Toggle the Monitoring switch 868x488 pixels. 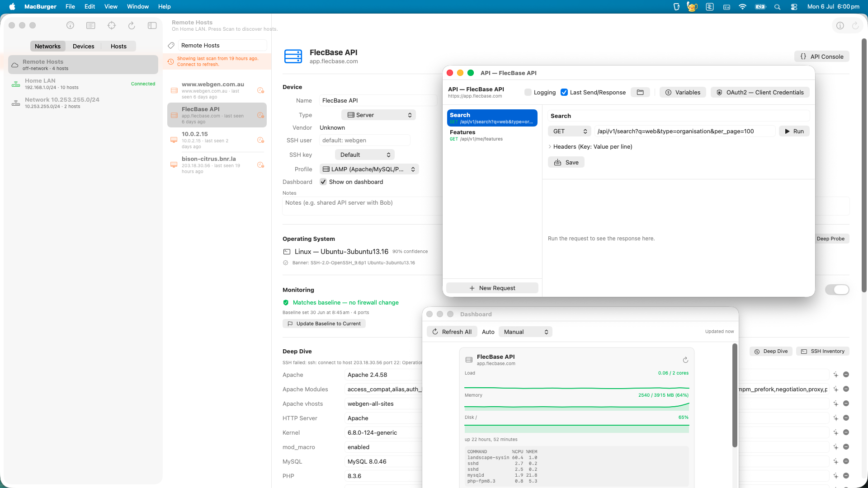click(x=837, y=290)
